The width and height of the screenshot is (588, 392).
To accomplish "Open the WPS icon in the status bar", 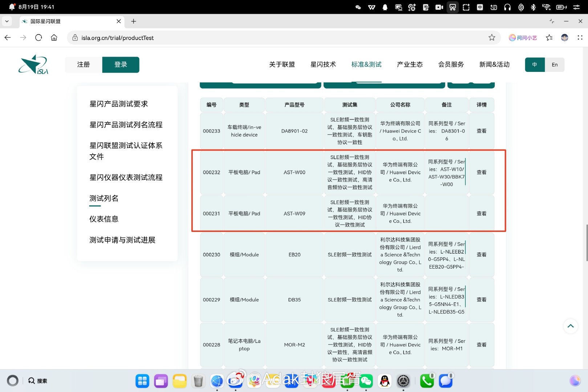I will 372,7.
